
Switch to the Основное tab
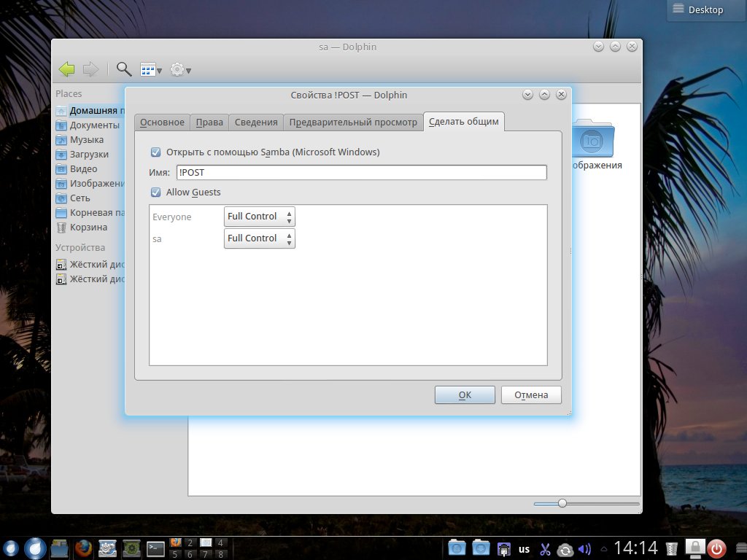pyautogui.click(x=162, y=122)
